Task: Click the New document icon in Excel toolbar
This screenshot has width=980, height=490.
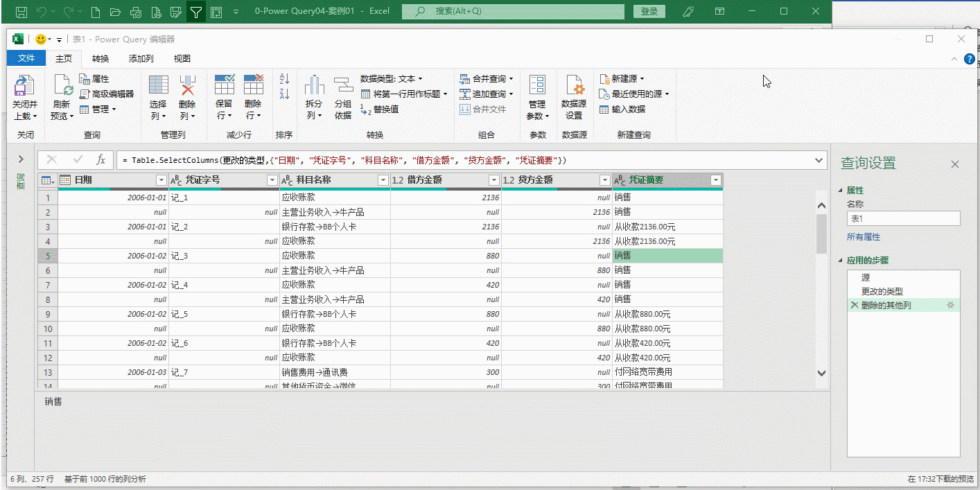Action: [x=96, y=12]
